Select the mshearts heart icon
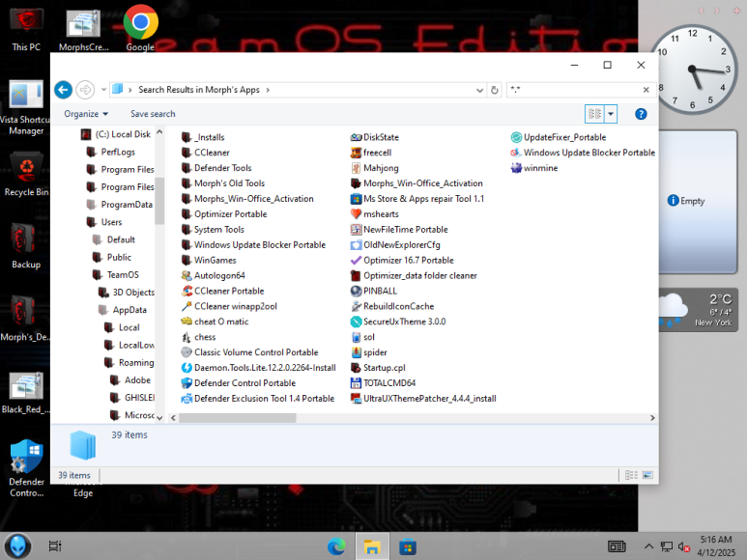This screenshot has height=560, width=747. point(356,214)
